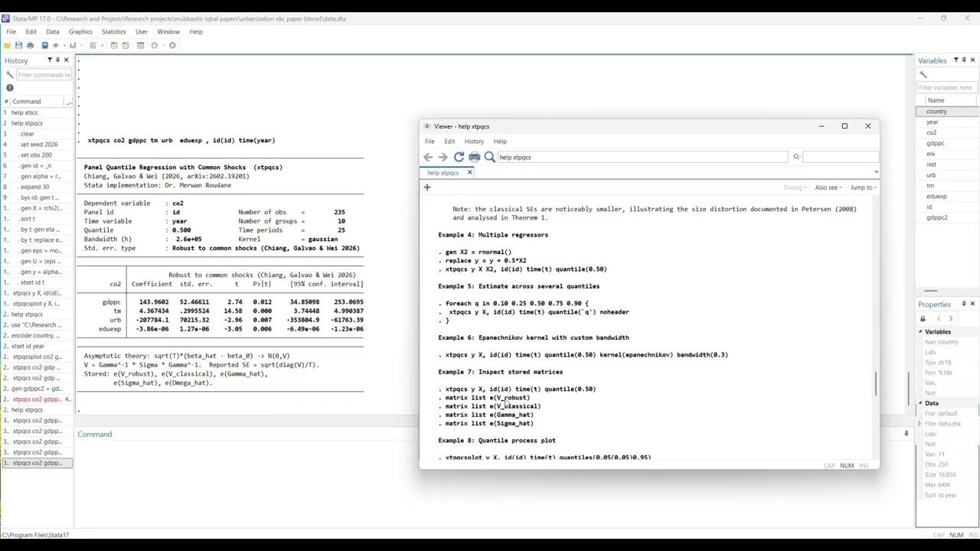980x551 pixels.
Task: Open the Graphics menu
Action: [80, 31]
